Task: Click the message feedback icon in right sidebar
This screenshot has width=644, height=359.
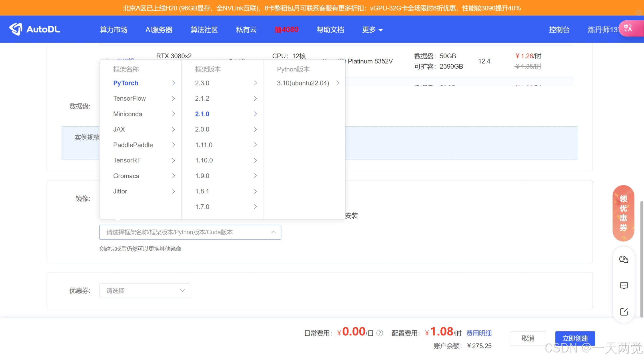Action: coord(623,286)
